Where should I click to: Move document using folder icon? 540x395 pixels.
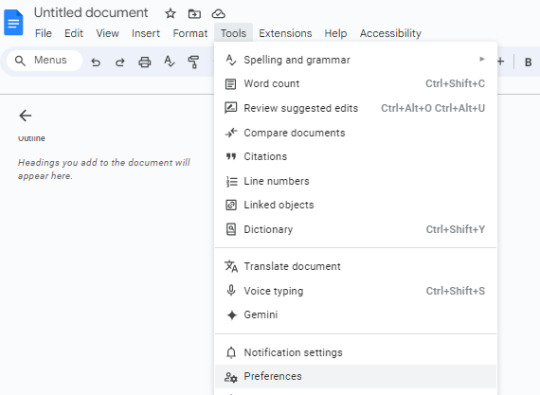194,14
